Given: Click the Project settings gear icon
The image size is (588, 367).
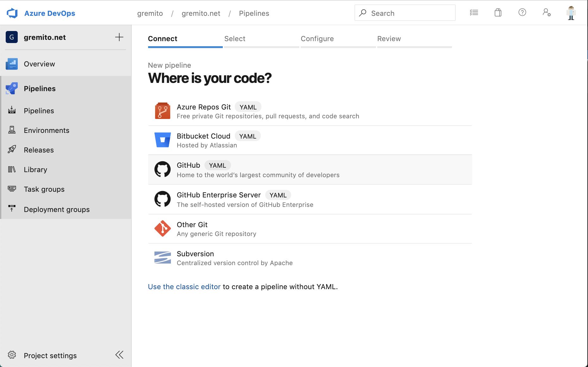Looking at the screenshot, I should point(12,355).
